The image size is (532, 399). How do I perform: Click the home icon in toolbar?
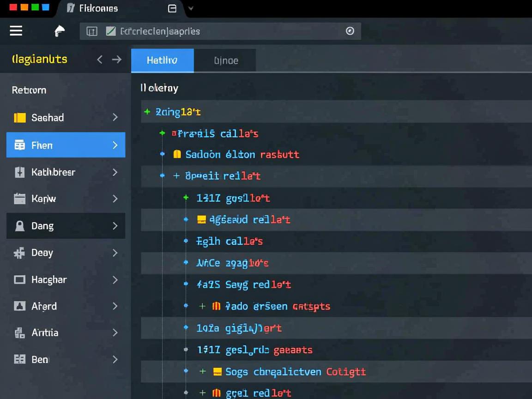[x=60, y=31]
